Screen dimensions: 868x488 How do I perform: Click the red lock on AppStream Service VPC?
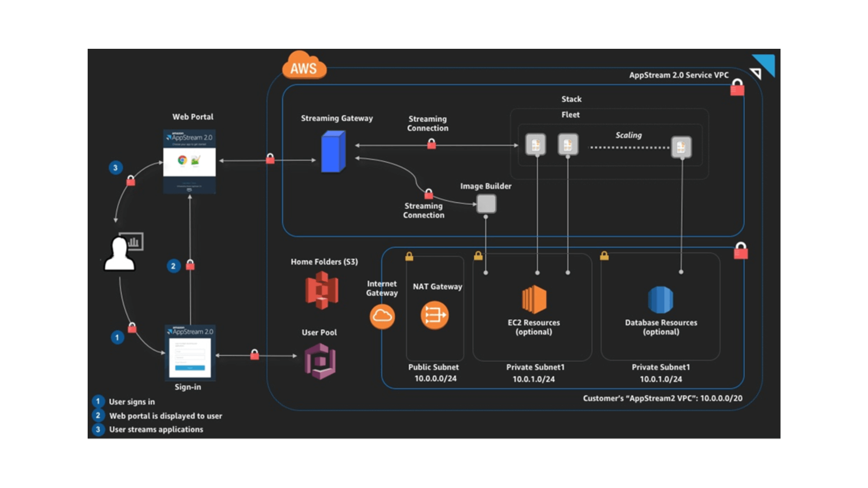pyautogui.click(x=737, y=88)
